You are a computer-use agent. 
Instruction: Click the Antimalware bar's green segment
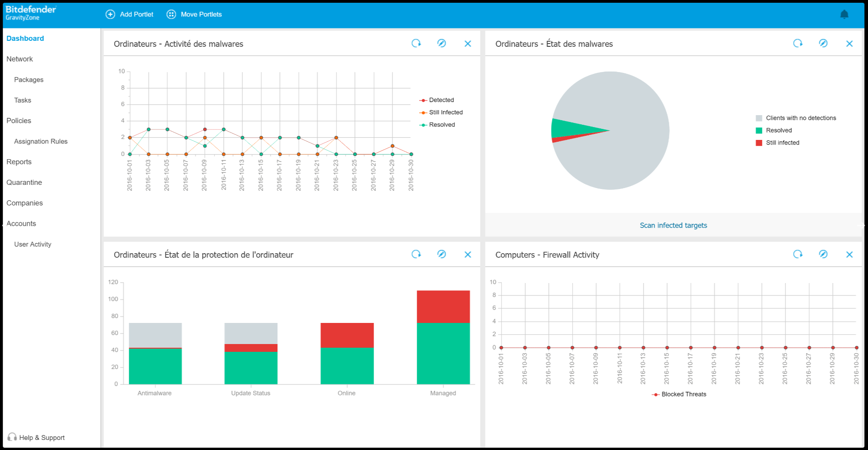coord(155,367)
